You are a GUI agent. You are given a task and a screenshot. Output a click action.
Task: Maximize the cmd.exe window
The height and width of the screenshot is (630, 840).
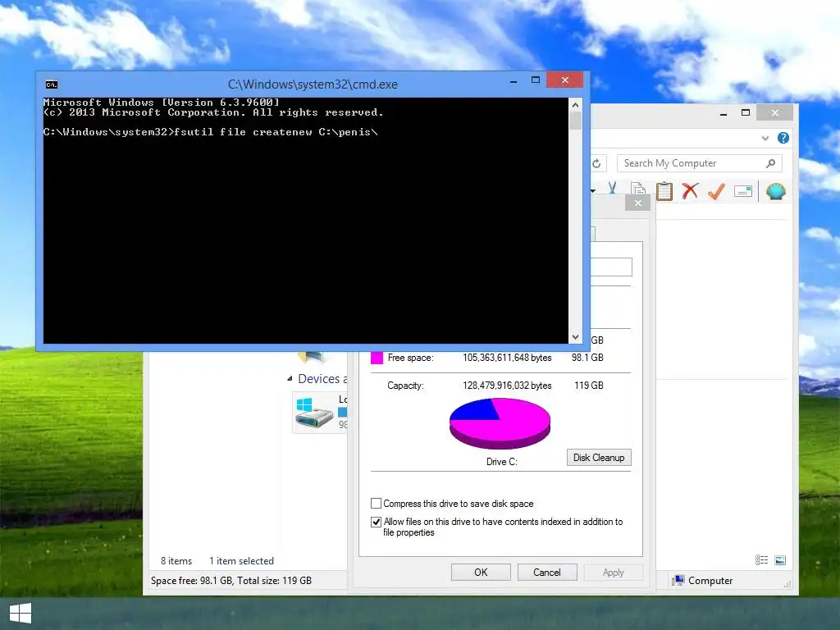coord(535,80)
